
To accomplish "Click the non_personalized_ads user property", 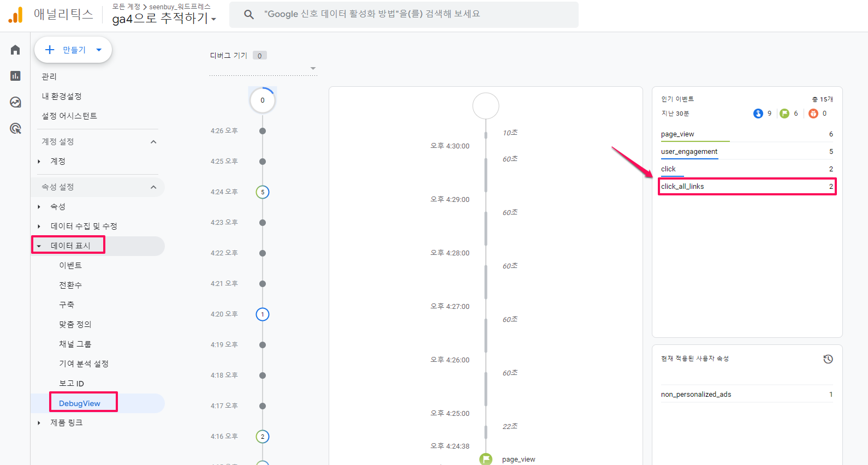I will pyautogui.click(x=696, y=395).
